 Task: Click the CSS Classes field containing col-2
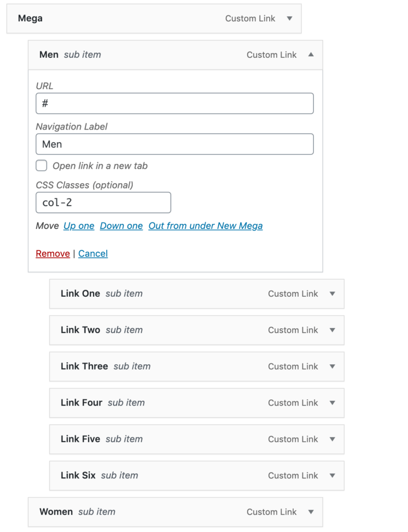click(103, 202)
